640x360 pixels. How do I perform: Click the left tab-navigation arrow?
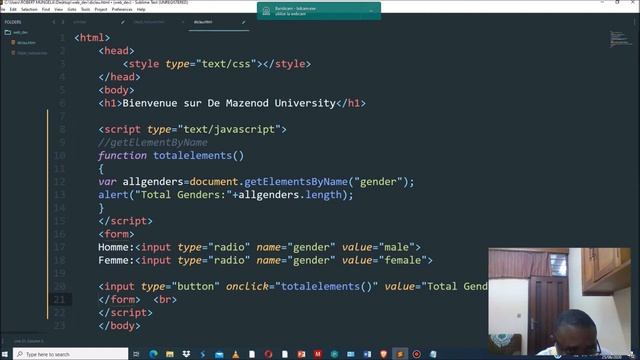(53, 22)
